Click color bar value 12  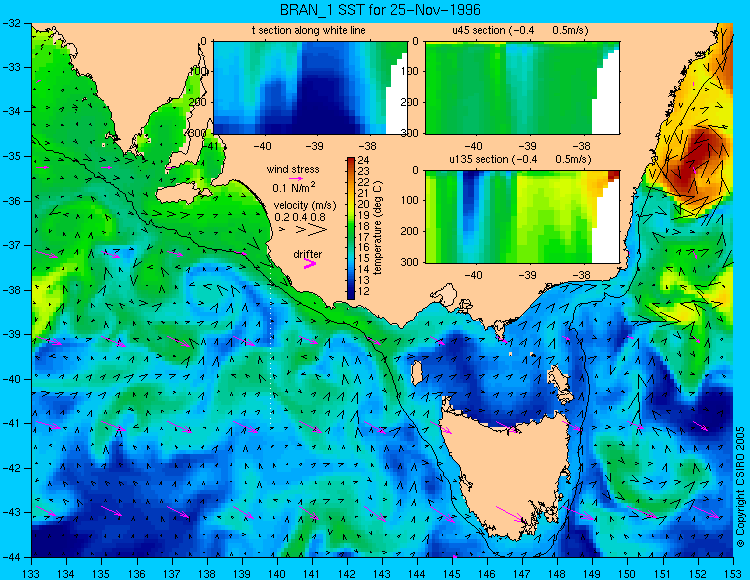[x=364, y=291]
